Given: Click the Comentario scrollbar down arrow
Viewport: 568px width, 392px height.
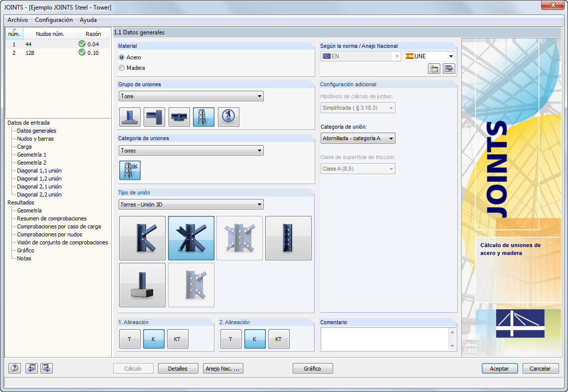Looking at the screenshot, I should (x=452, y=346).
